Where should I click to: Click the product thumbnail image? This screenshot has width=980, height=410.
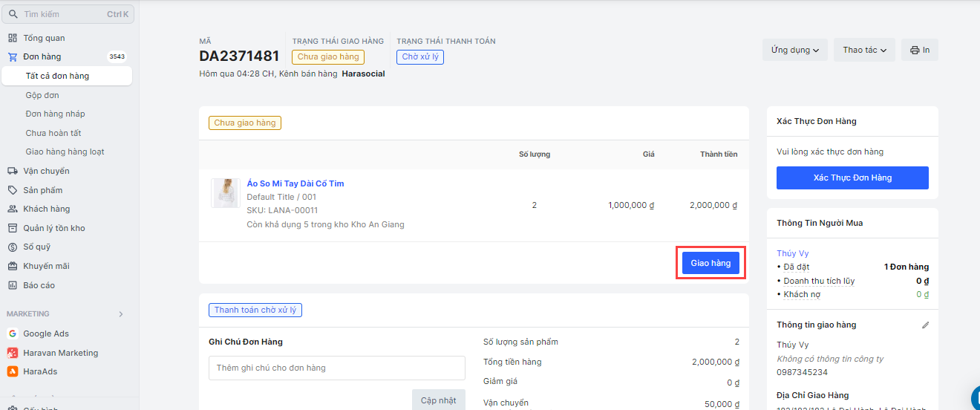224,193
